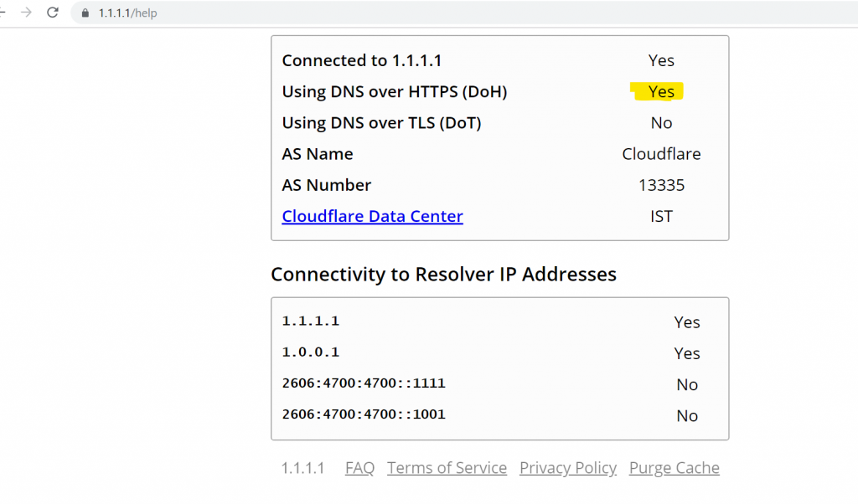Click the Cloudflare AS Name value
858x504 pixels.
click(x=660, y=154)
